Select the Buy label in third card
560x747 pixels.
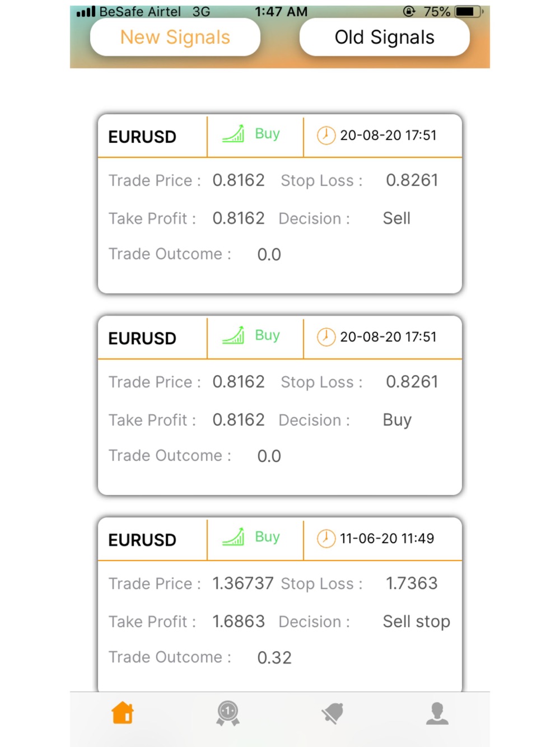click(x=267, y=538)
